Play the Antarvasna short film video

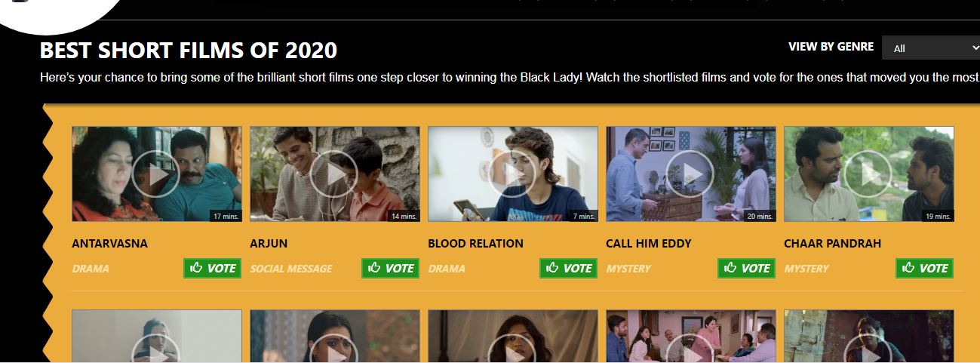(156, 174)
